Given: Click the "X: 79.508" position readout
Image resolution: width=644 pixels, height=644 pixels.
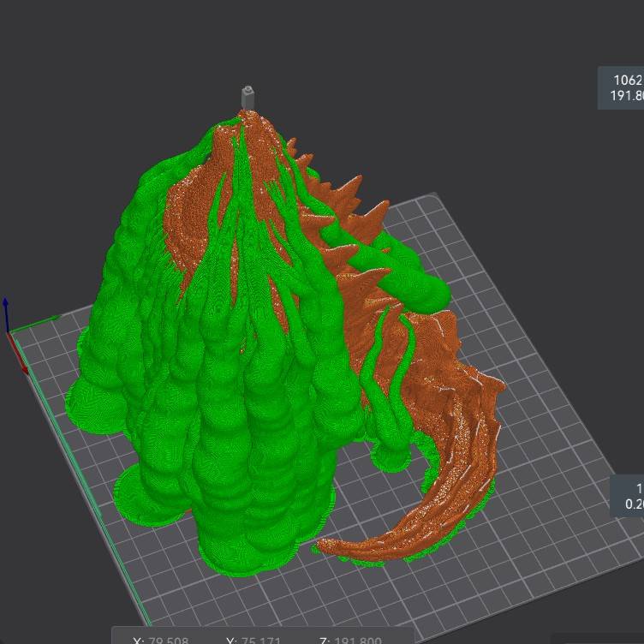Looking at the screenshot, I should 161,640.
